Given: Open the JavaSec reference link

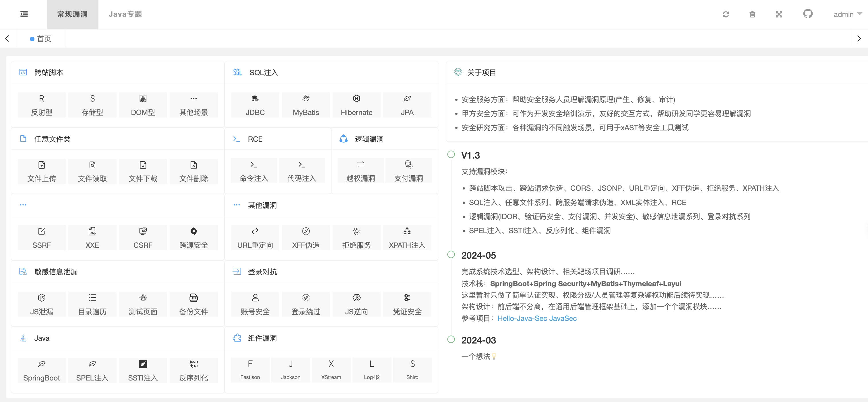Looking at the screenshot, I should (x=563, y=318).
